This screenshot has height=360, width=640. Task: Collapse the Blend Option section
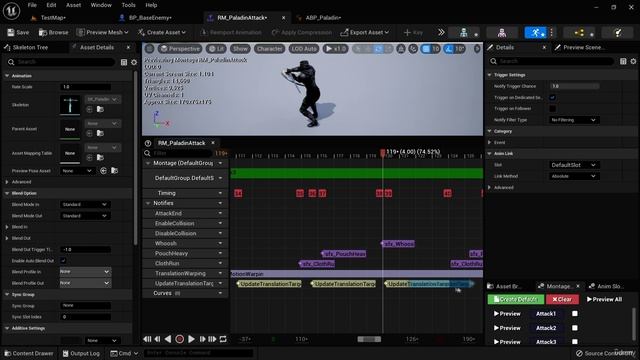point(7,193)
